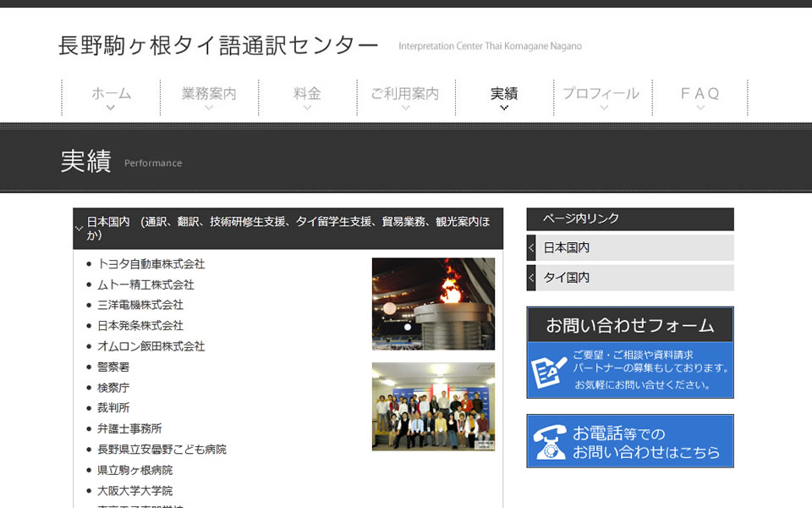Click the list item 警察署
This screenshot has width=812, height=508.
pyautogui.click(x=113, y=367)
